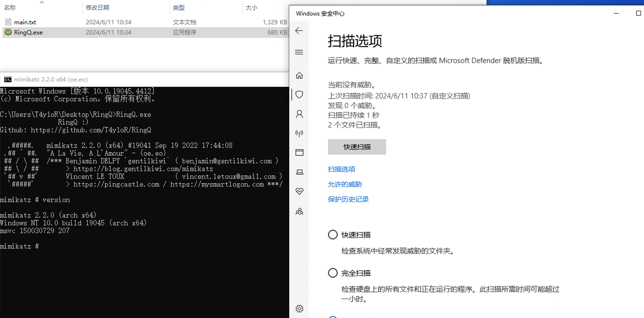Open settings gear in Windows Security
The width and height of the screenshot is (644, 318).
[x=299, y=309]
